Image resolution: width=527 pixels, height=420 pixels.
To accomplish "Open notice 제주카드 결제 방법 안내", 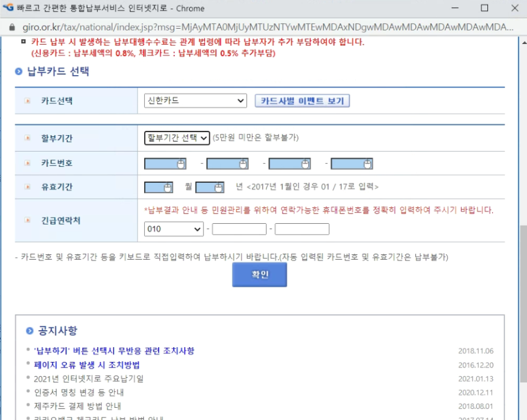I will [77, 406].
